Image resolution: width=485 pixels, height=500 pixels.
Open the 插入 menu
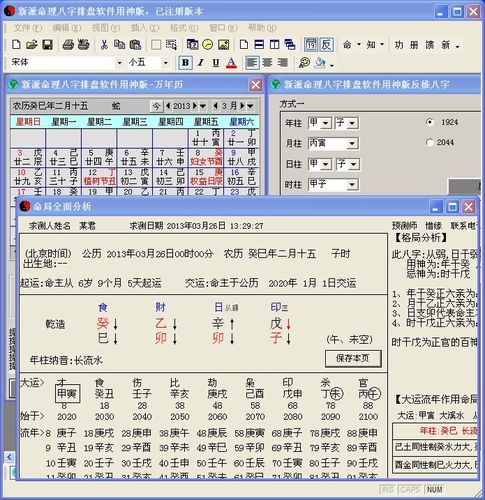click(x=145, y=28)
